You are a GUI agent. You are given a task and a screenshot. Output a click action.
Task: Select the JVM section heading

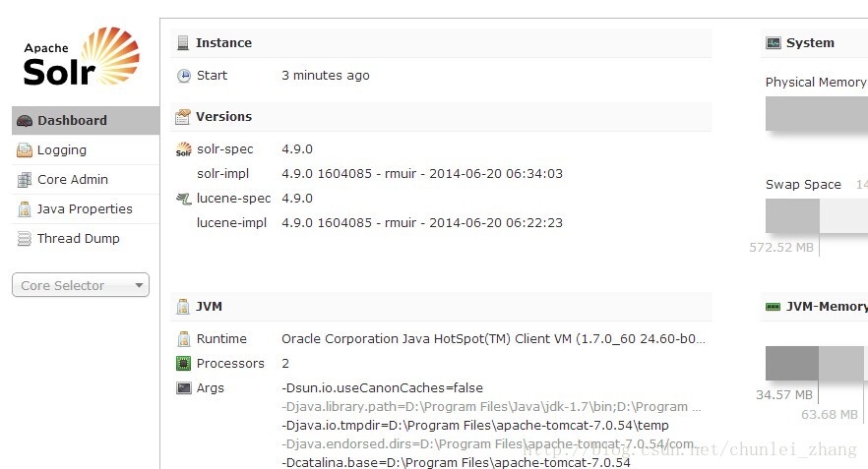(209, 307)
